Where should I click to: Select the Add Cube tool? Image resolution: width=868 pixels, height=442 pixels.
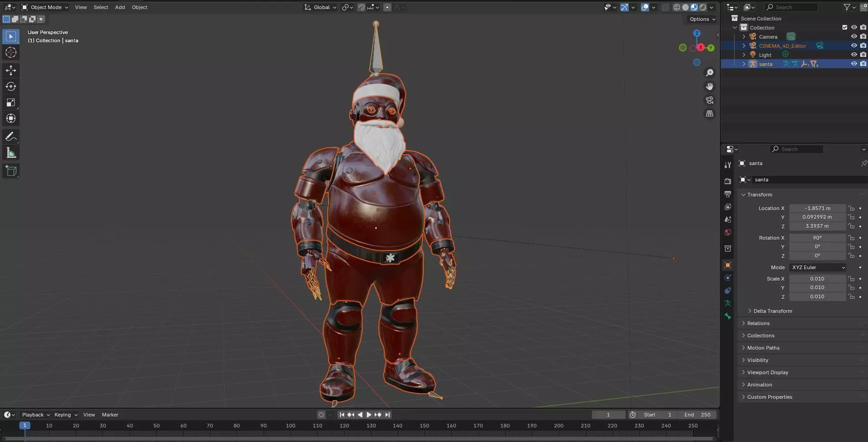tap(11, 171)
